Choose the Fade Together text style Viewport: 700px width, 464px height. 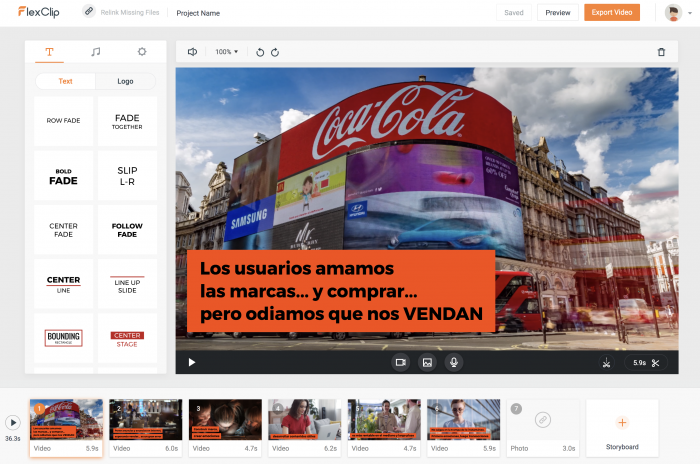127,121
